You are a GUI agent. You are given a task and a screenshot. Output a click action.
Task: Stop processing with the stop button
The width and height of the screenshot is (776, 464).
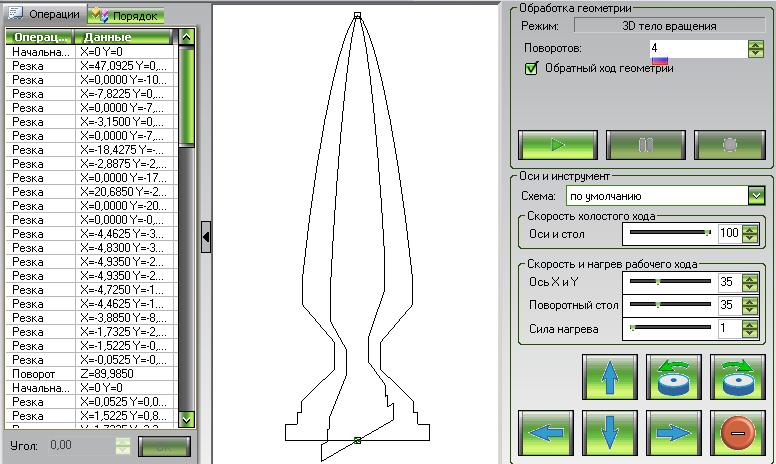point(730,145)
